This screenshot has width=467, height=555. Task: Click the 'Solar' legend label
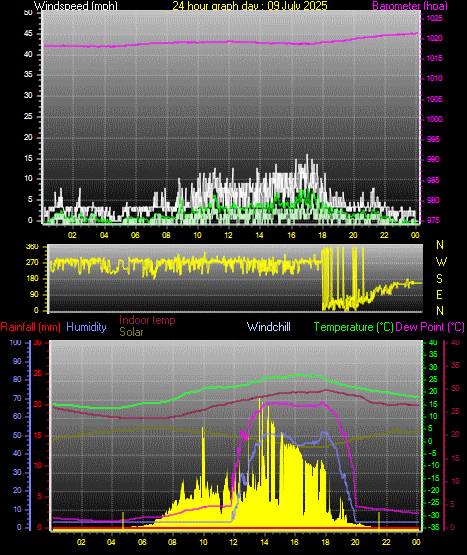coord(131,332)
